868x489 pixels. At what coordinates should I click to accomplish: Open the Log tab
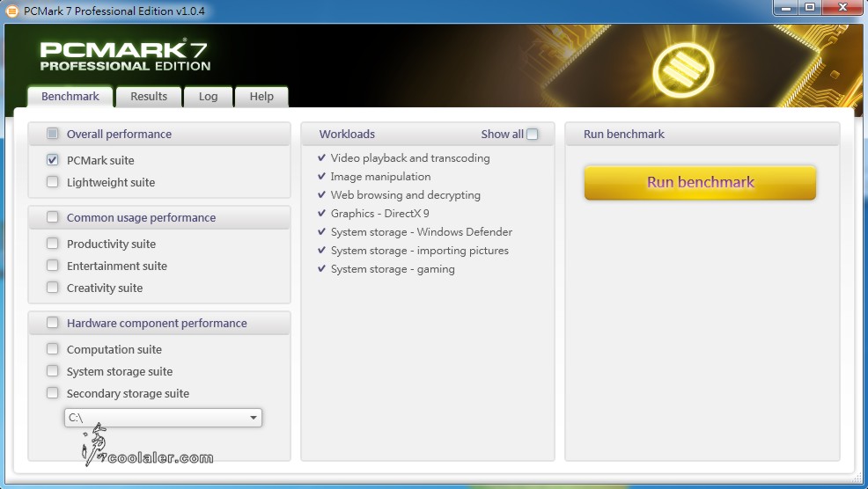point(208,96)
